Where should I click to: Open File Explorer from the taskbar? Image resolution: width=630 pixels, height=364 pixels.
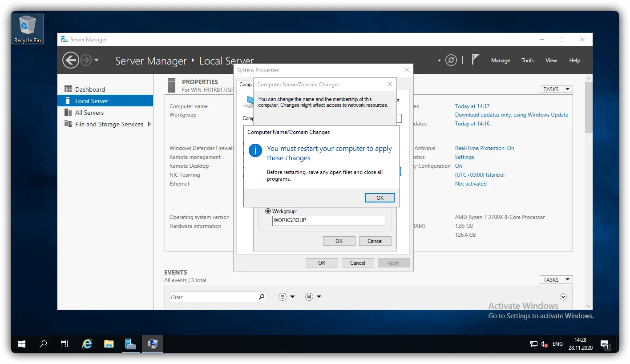pyautogui.click(x=109, y=344)
